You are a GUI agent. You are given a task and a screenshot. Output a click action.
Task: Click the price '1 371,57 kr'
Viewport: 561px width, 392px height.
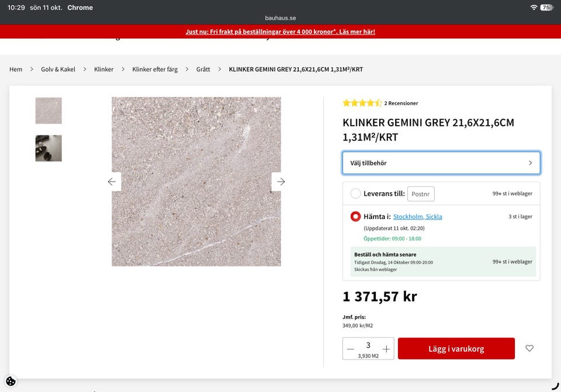[x=380, y=297]
